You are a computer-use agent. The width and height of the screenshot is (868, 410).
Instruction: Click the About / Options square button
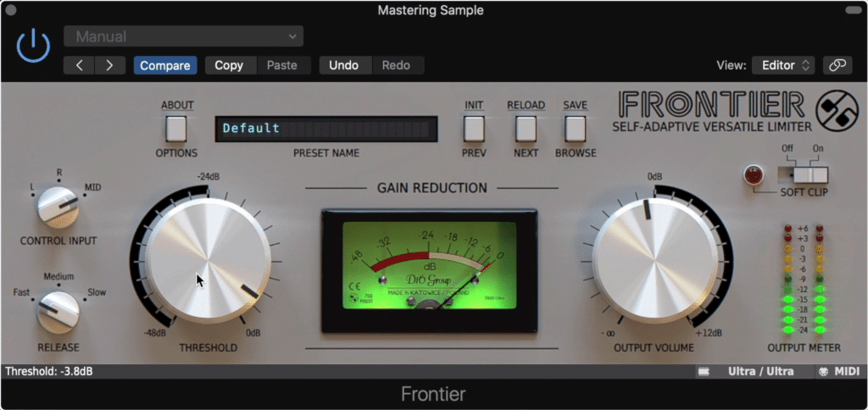coord(176,129)
